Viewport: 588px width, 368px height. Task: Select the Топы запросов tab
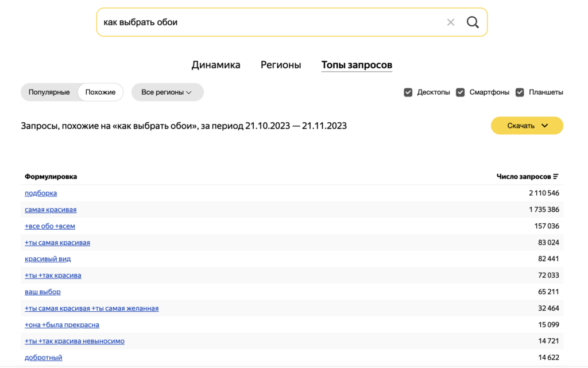point(357,65)
